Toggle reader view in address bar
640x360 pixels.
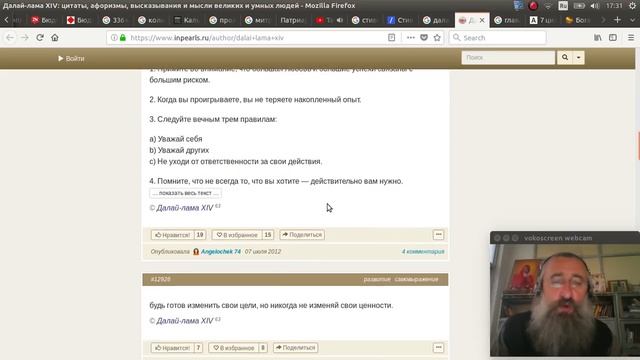click(391, 38)
